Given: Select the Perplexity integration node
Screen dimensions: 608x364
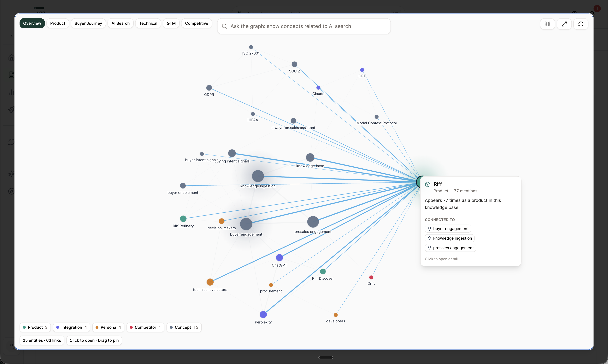Looking at the screenshot, I should click(x=263, y=314).
